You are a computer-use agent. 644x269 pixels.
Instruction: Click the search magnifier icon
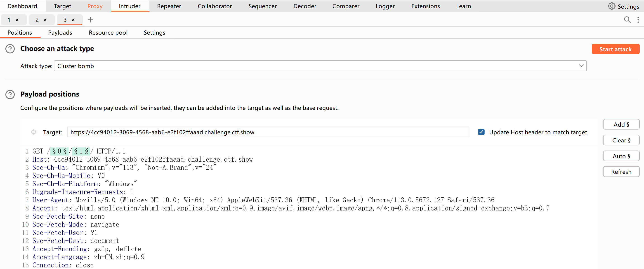click(627, 20)
